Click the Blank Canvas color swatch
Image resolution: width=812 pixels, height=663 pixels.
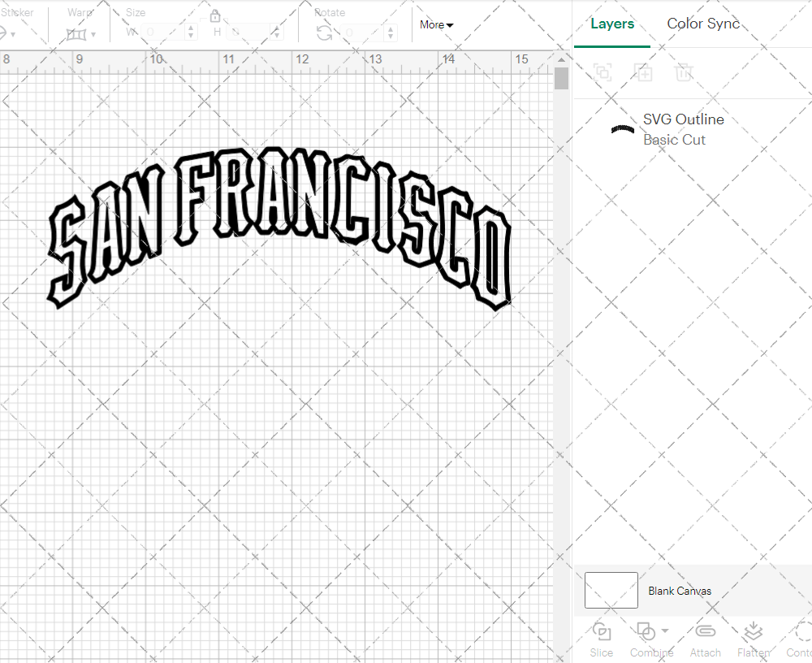(611, 590)
